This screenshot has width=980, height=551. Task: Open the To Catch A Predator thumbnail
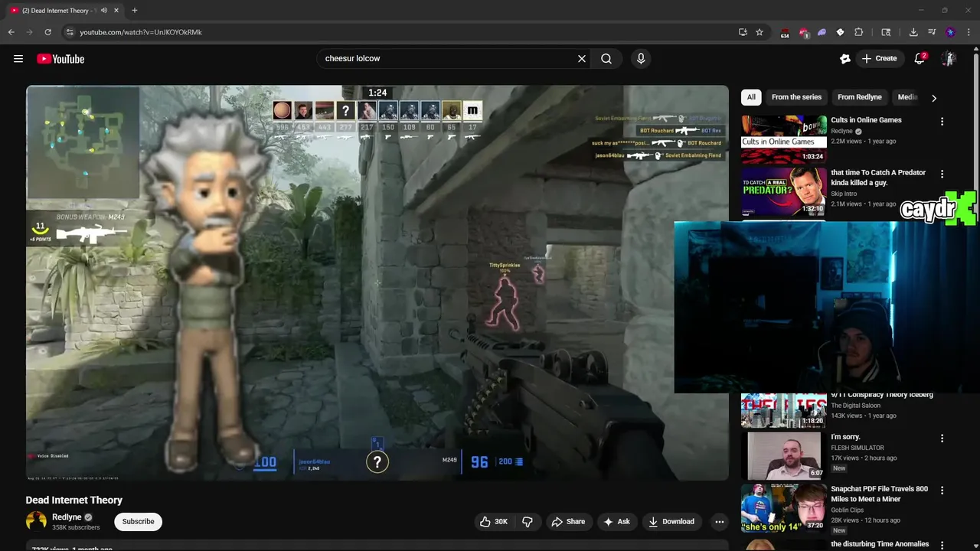784,192
